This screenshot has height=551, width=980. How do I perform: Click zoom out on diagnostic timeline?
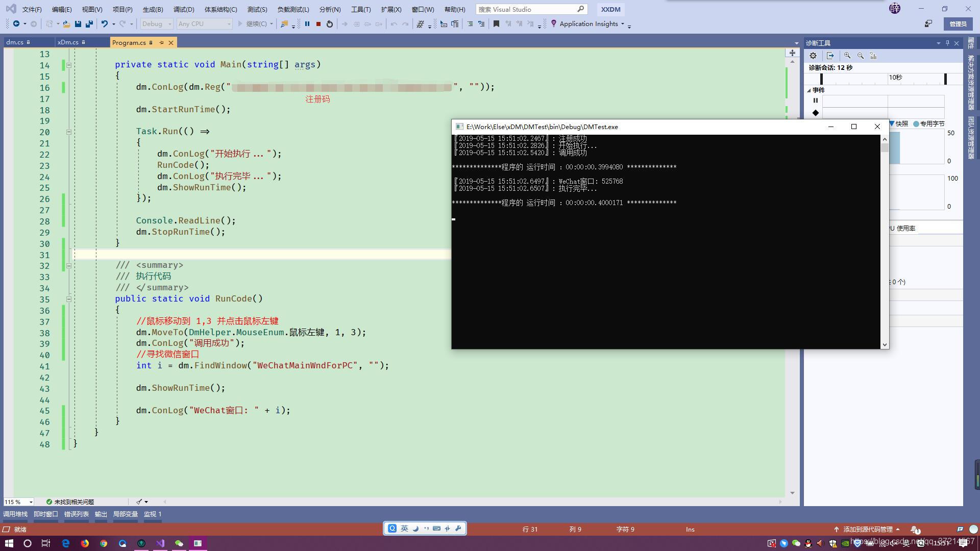(861, 56)
